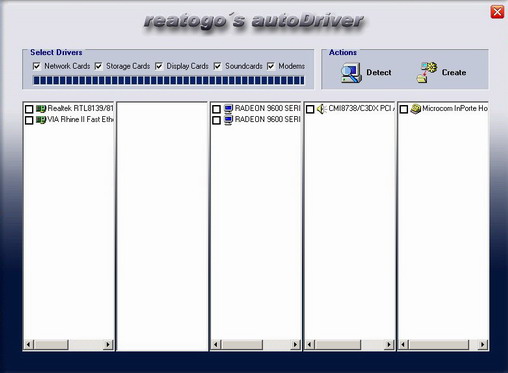Select the Realtek RTL8139 network card icon
508x373 pixels.
[x=41, y=109]
